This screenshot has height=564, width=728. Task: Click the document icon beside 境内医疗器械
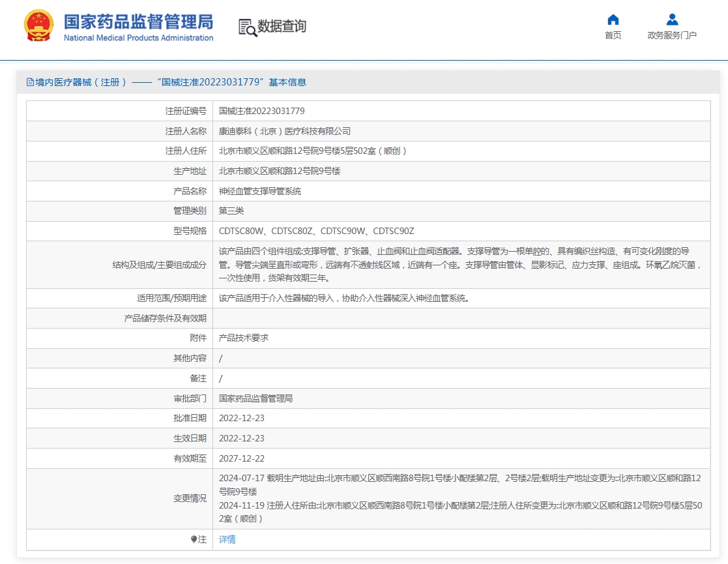(x=30, y=82)
